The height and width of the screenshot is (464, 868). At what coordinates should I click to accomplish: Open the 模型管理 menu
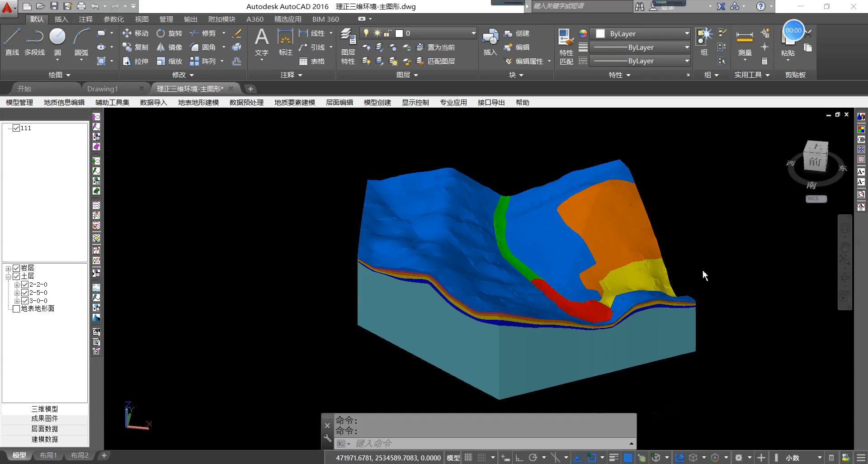tap(19, 102)
